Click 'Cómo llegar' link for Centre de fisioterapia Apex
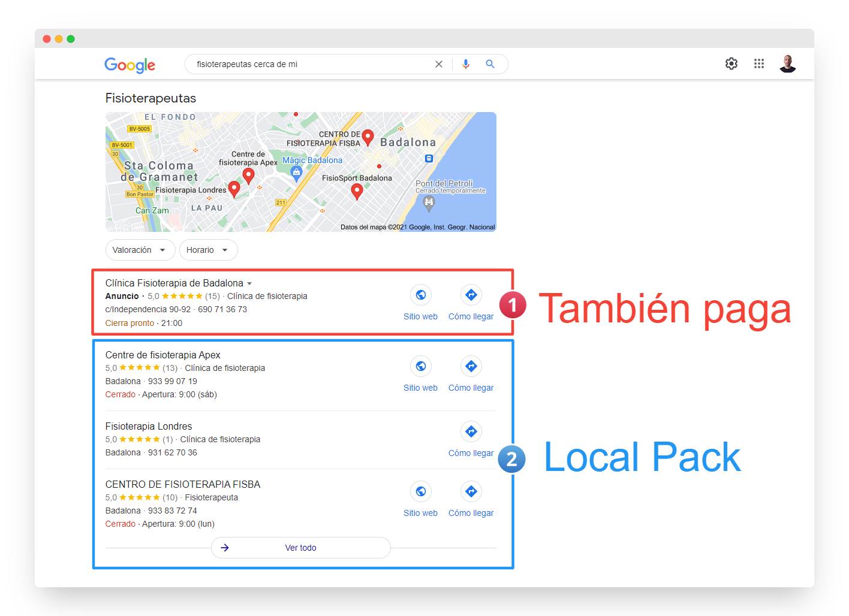Viewport: 849px width, 616px height. (x=471, y=388)
